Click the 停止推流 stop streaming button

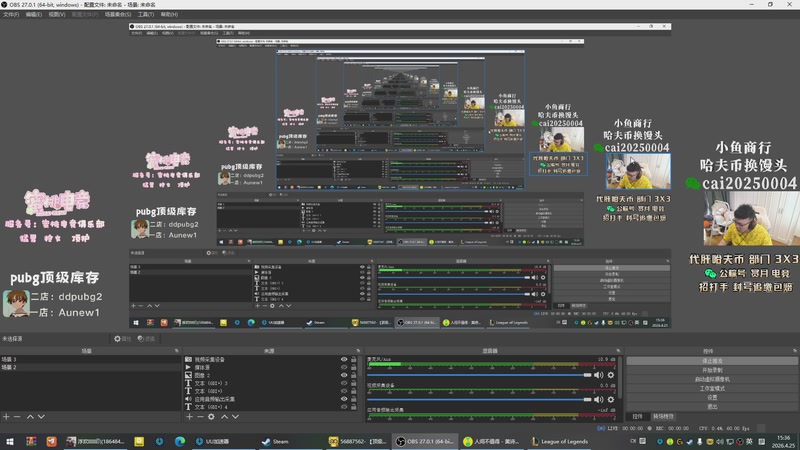coord(712,361)
